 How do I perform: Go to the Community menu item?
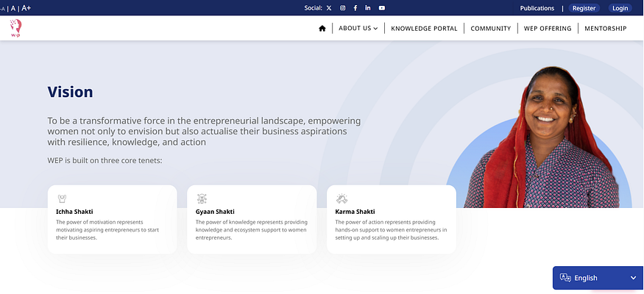pyautogui.click(x=490, y=29)
